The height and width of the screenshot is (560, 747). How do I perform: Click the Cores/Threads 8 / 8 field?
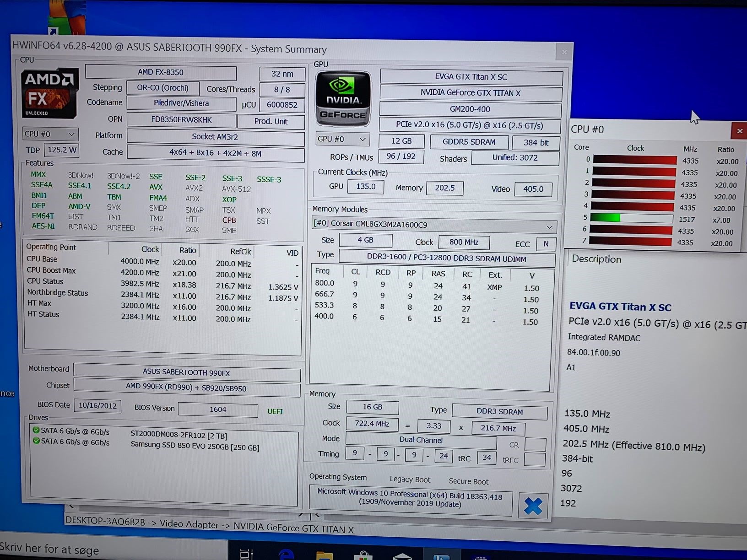tap(282, 90)
